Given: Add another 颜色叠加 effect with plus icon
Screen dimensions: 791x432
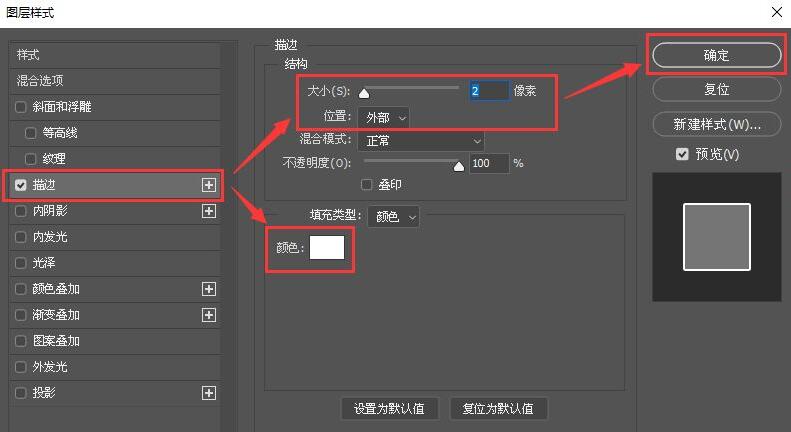Looking at the screenshot, I should coord(209,289).
